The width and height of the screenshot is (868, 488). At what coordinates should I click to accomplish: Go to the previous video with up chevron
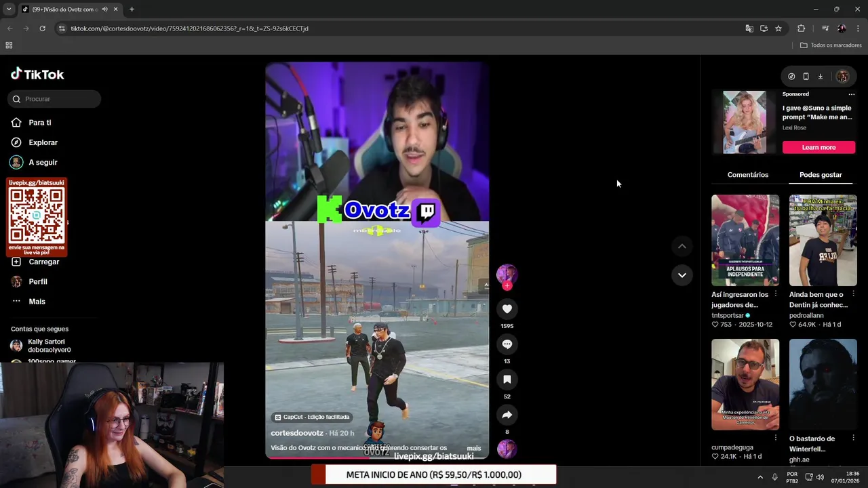[x=682, y=246]
